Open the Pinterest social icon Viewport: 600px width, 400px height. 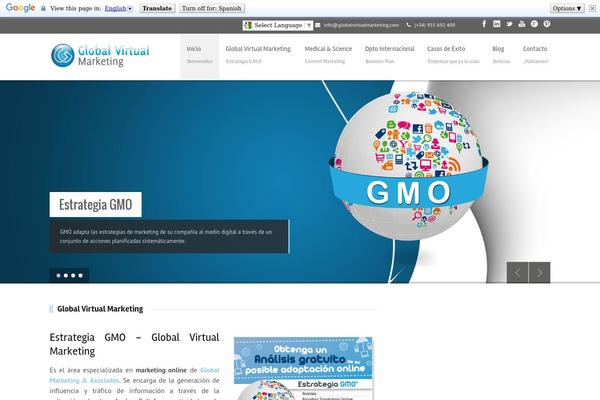pyautogui.click(x=547, y=24)
